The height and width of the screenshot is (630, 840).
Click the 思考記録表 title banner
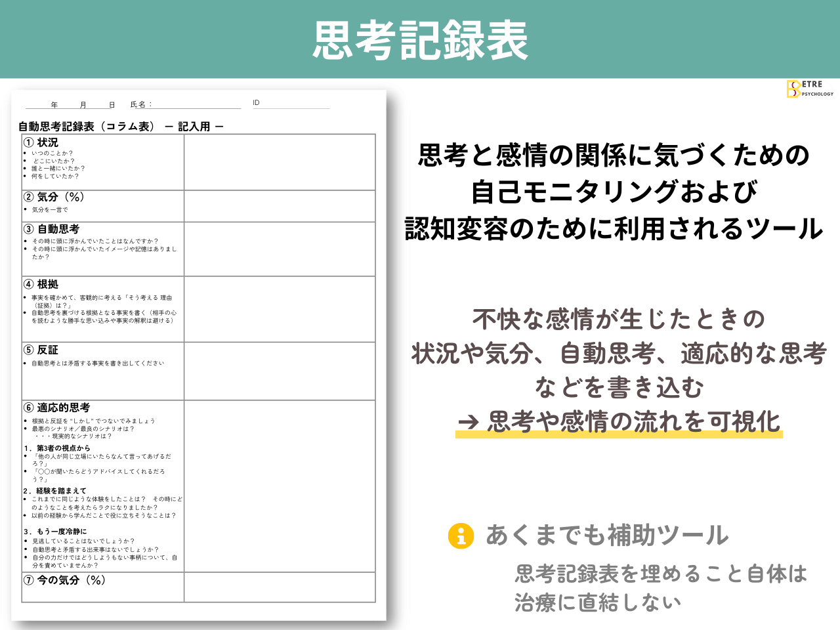420,38
